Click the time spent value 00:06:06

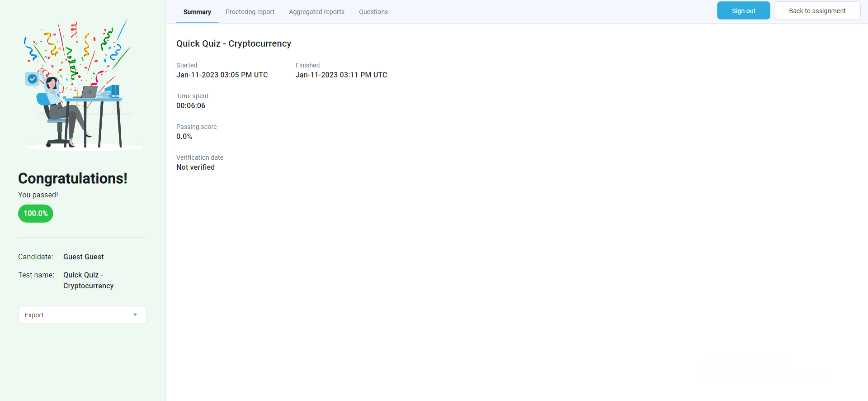tap(191, 106)
